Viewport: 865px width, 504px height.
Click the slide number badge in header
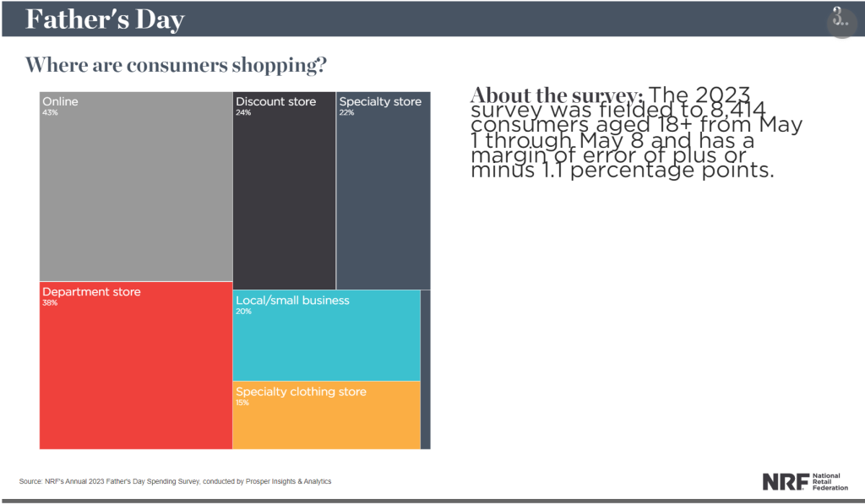841,20
